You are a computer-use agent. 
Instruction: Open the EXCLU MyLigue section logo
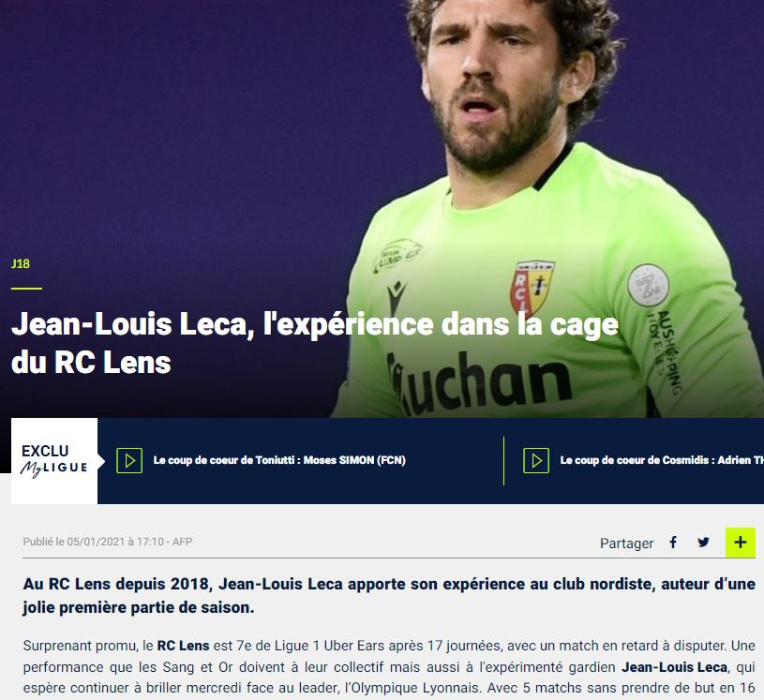coord(54,461)
